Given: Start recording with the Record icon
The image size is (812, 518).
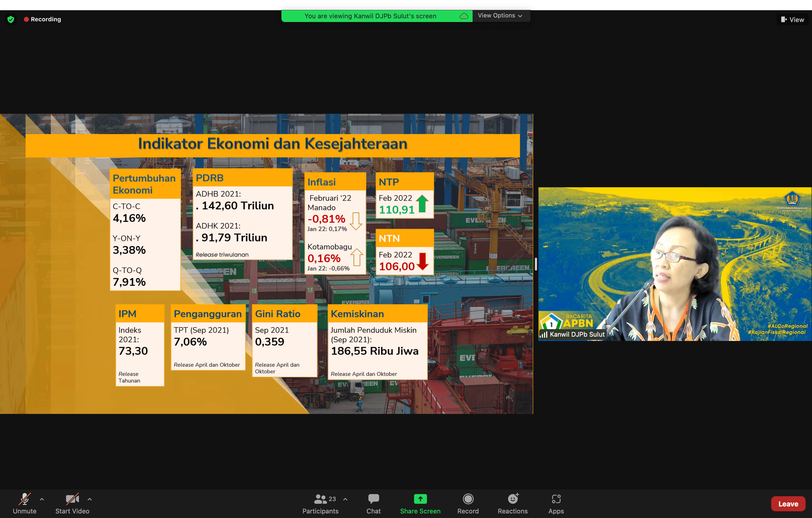Looking at the screenshot, I should point(468,499).
